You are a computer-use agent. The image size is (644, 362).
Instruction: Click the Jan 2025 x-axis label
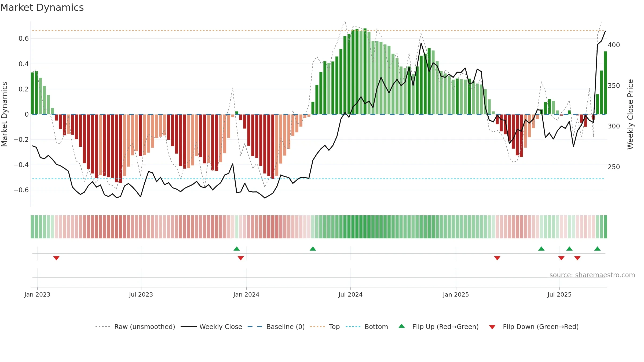(x=456, y=294)
